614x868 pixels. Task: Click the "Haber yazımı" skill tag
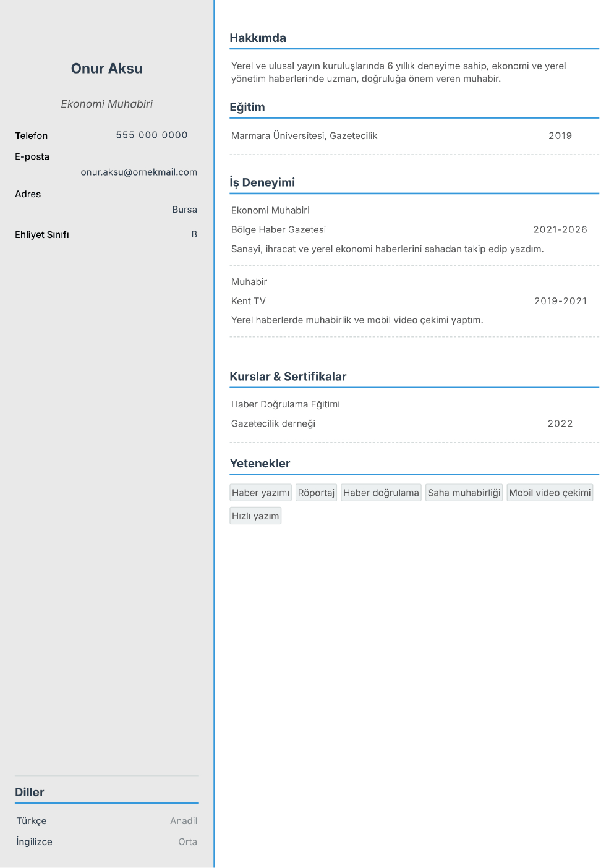tap(260, 493)
